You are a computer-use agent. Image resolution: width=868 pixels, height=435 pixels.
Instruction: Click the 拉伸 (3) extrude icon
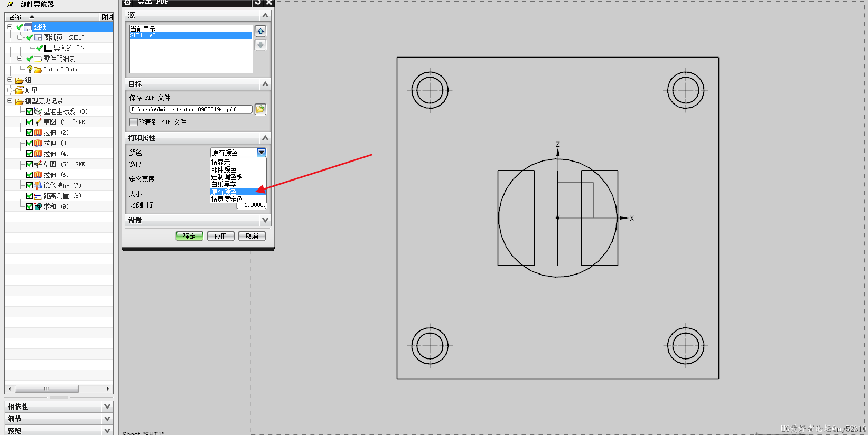(38, 143)
